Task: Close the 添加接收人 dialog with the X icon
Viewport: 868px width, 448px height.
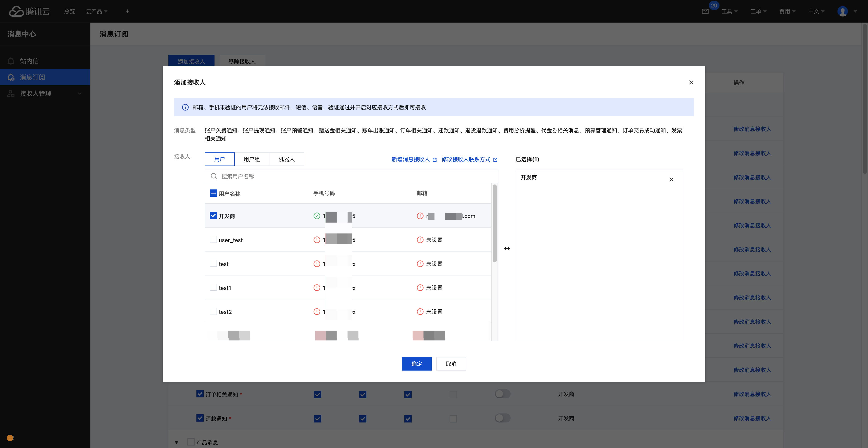Action: coord(691,82)
